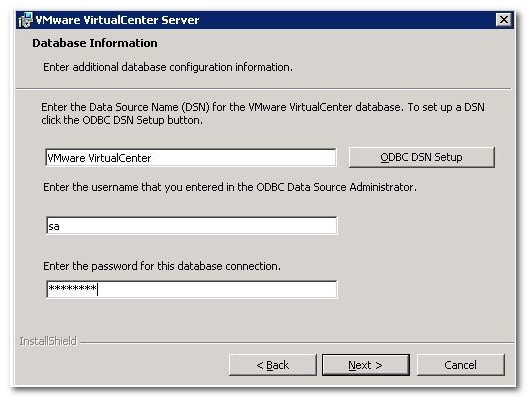This screenshot has height=398, width=527.
Task: Close the VMware VirtualCenter Server dialog
Action: click(x=504, y=19)
